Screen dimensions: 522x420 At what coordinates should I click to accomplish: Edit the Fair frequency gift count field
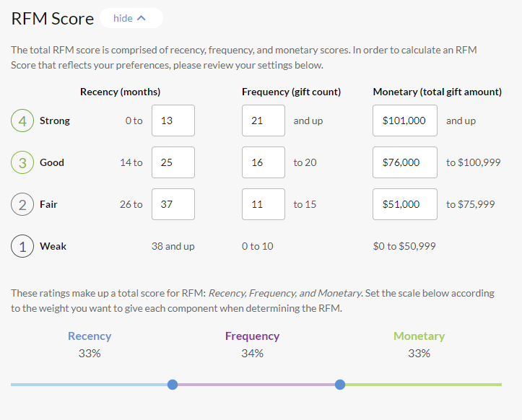tap(263, 204)
